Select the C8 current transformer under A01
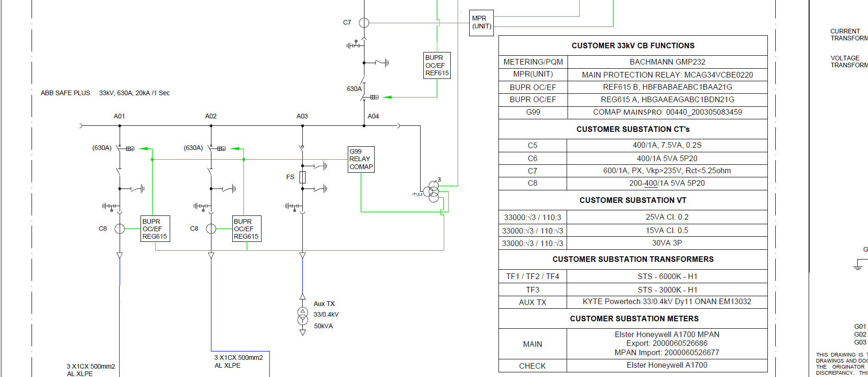Viewport: 868px width, 377px height. (x=120, y=228)
